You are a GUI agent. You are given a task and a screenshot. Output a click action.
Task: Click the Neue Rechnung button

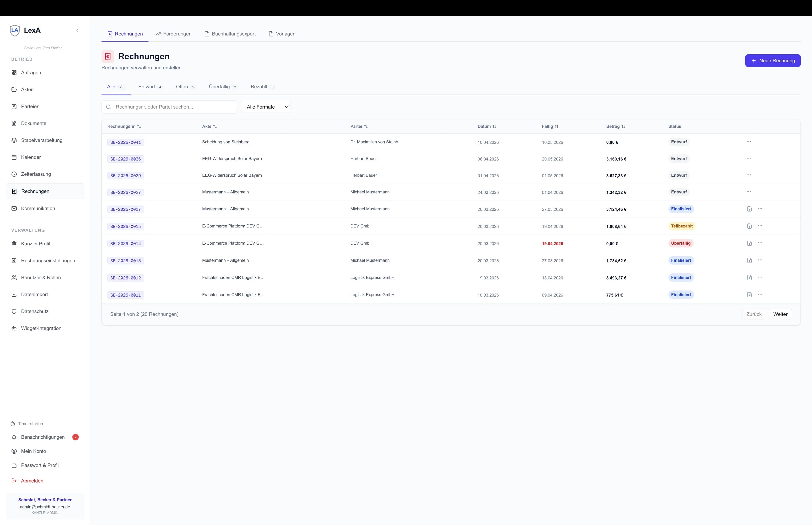[773, 61]
